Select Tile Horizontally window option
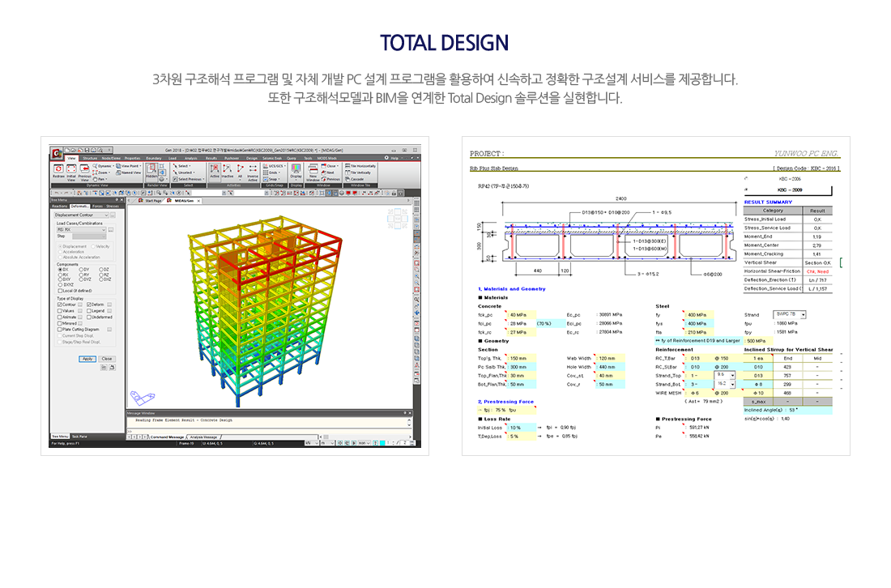 click(x=360, y=165)
